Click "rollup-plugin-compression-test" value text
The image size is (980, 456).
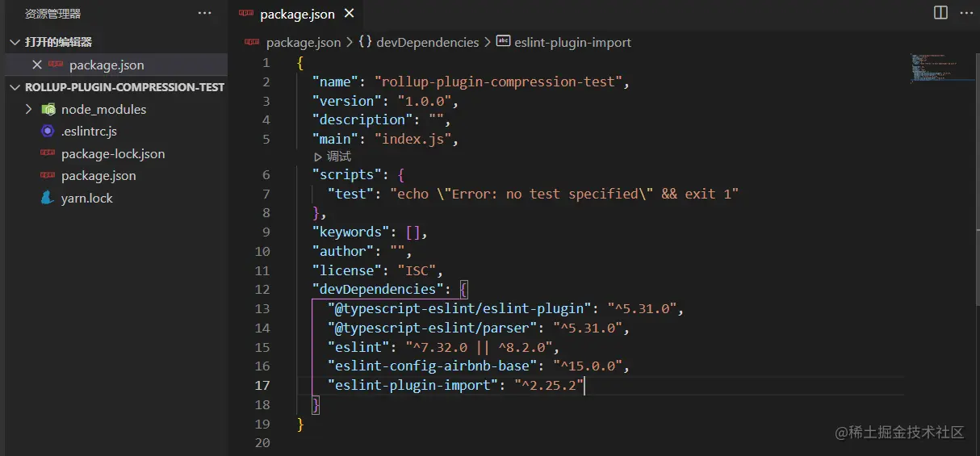pos(498,82)
